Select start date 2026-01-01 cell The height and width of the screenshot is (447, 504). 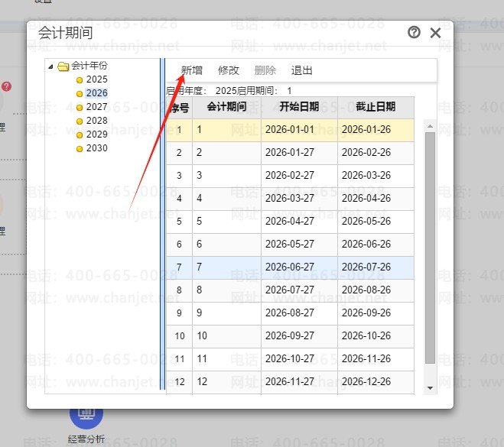(299, 130)
